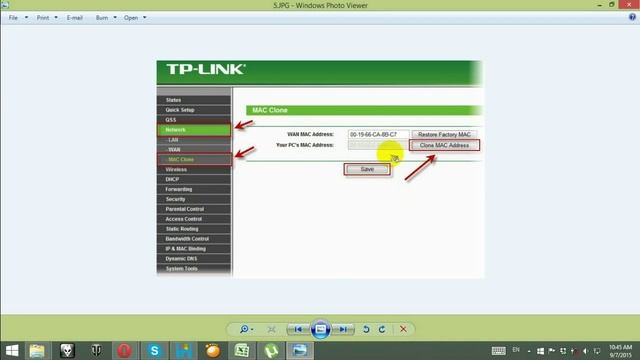Click Parental Control in the sidebar
The image size is (640, 360).
(x=194, y=209)
